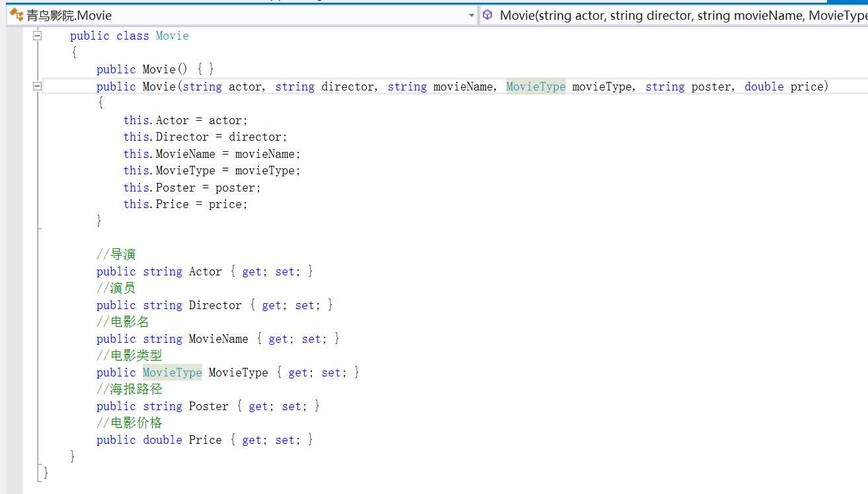Click the class icon beside 青鸟影院.Movie

pyautogui.click(x=16, y=15)
